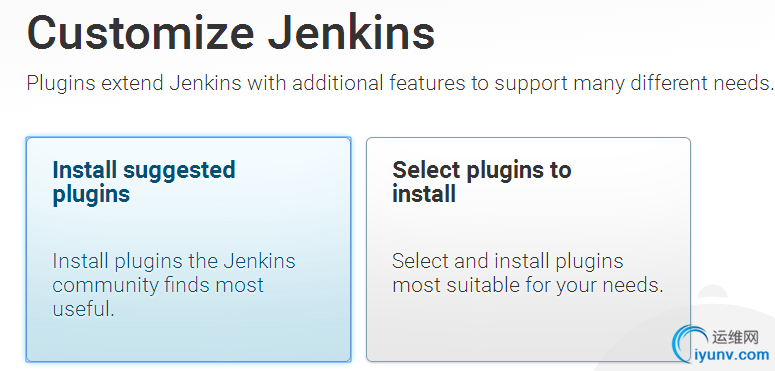The image size is (775, 371).
Task: Click "Install plugins the Jenkins community" description
Action: click(x=173, y=273)
